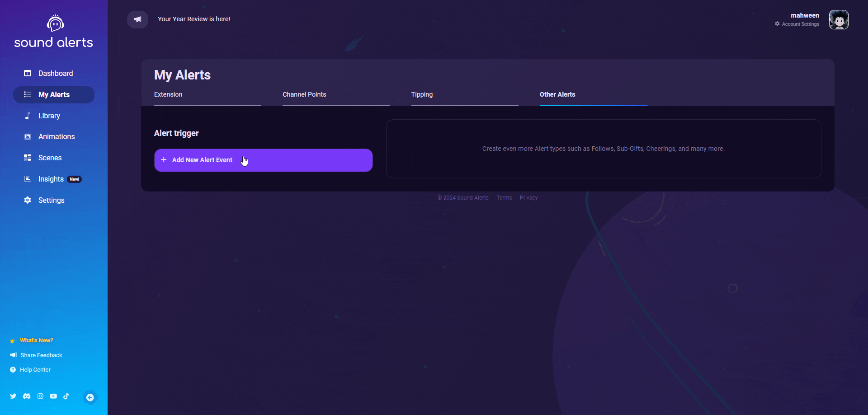
Task: Click the Instagram icon
Action: (x=40, y=396)
